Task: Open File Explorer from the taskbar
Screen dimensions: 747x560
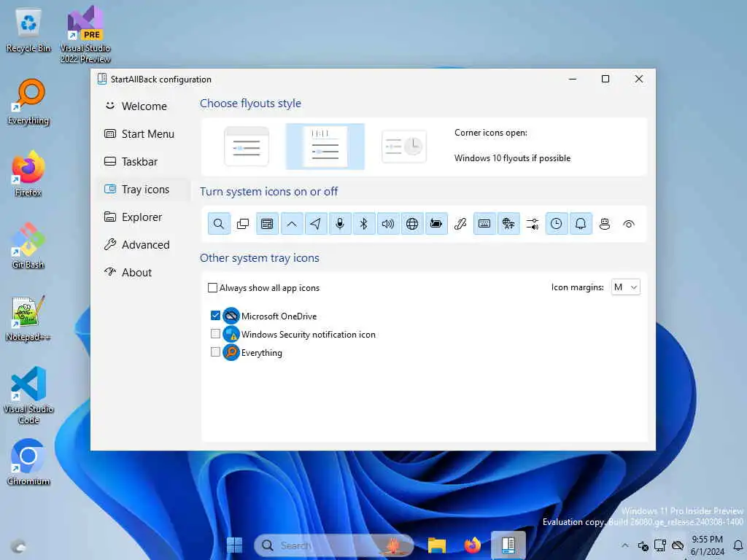Action: point(436,545)
